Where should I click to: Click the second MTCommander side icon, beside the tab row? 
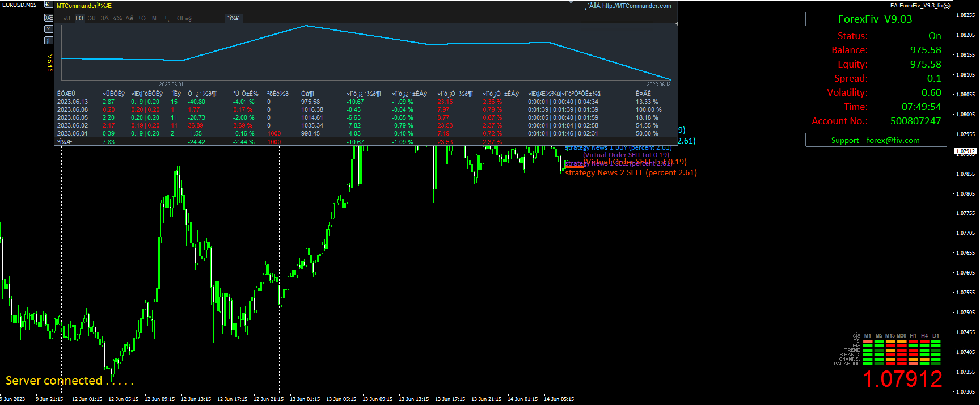coord(49,18)
